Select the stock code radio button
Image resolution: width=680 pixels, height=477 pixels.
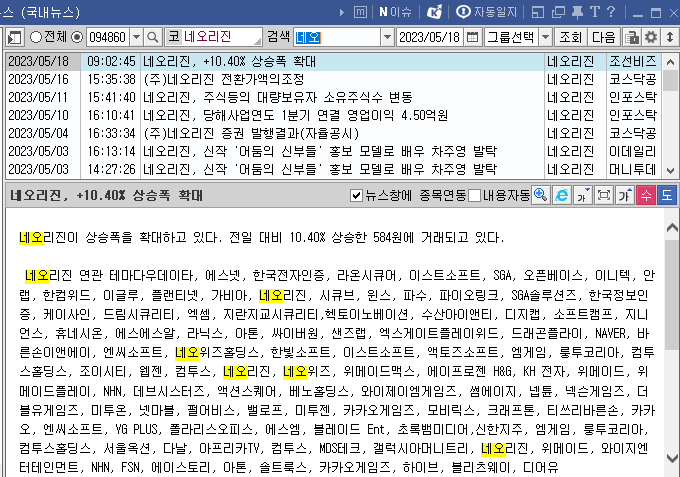tap(77, 37)
